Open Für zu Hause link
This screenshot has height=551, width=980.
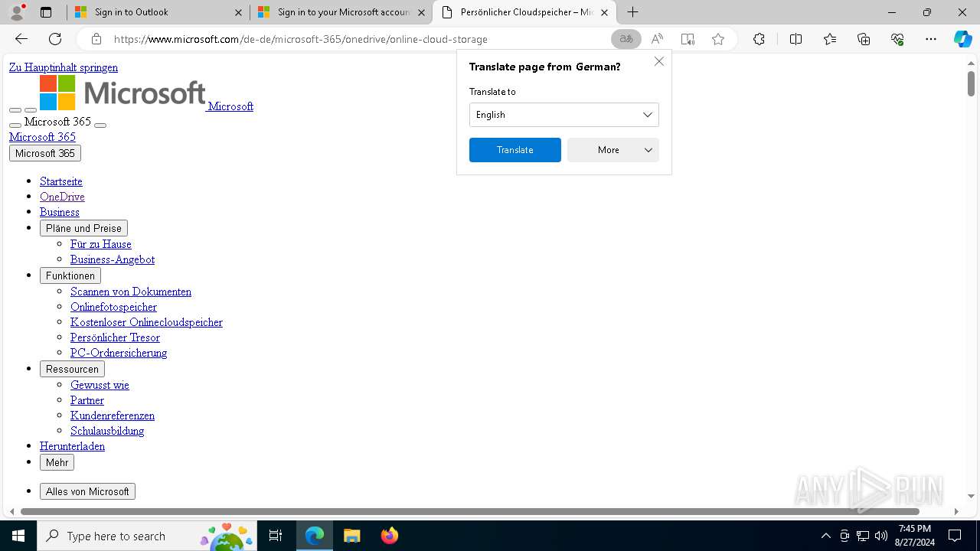point(101,244)
